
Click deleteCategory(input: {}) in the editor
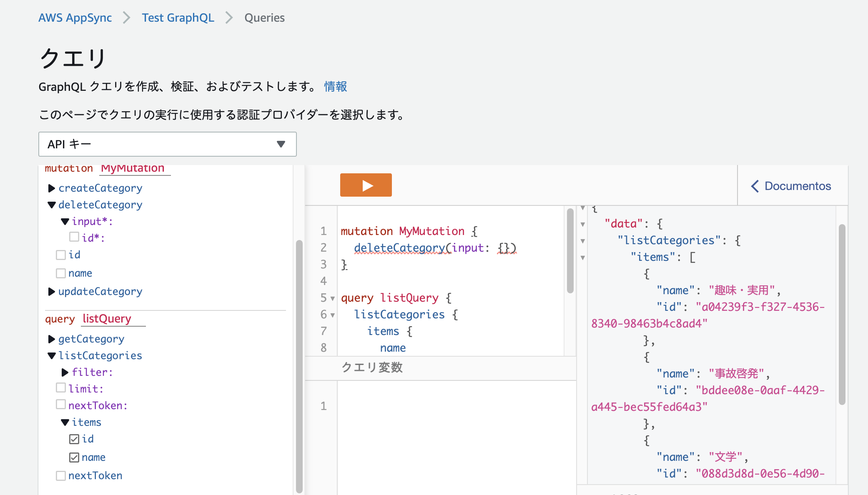click(435, 248)
